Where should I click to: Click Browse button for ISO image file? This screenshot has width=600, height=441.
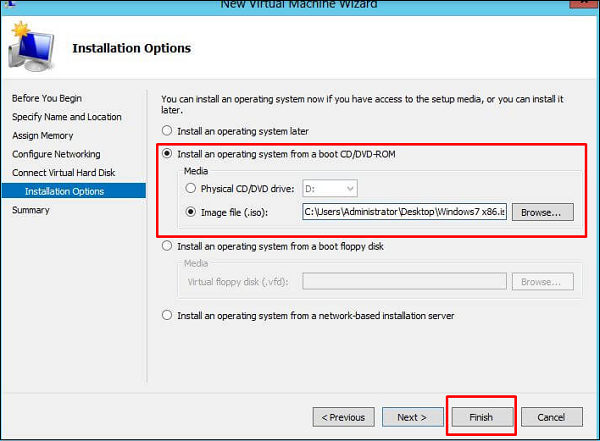[x=543, y=212]
